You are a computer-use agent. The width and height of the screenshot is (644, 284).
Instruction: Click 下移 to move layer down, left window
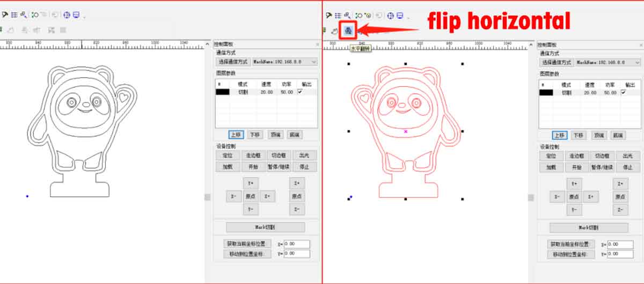[x=255, y=135]
